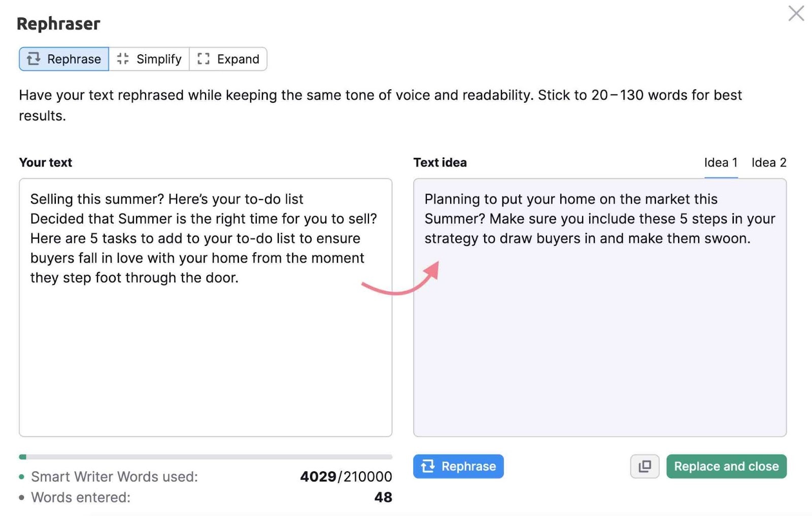The width and height of the screenshot is (812, 516).
Task: Click the 4029/210000 words used counter
Action: pos(346,476)
